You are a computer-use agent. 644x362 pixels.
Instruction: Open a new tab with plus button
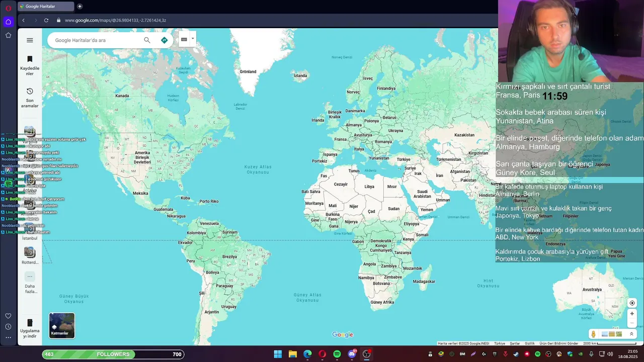[79, 6]
